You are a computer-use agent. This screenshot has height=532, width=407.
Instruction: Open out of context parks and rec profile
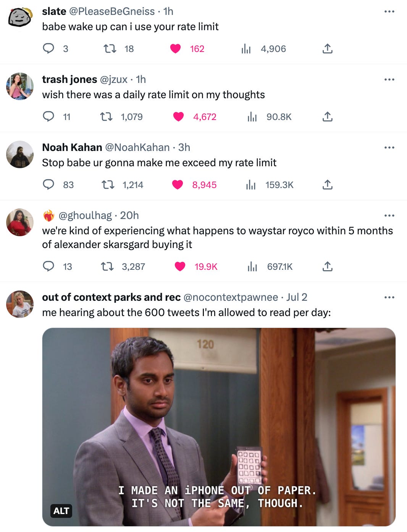111,297
